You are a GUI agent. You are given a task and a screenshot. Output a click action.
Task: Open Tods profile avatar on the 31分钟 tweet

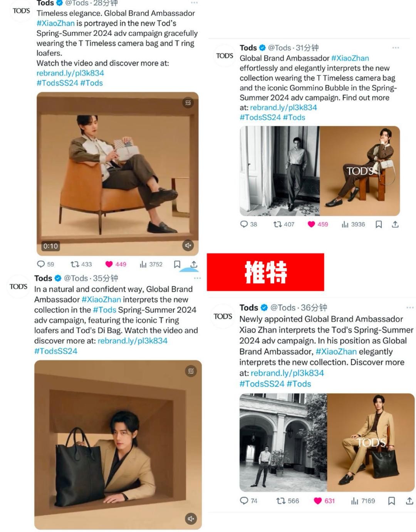pyautogui.click(x=225, y=56)
